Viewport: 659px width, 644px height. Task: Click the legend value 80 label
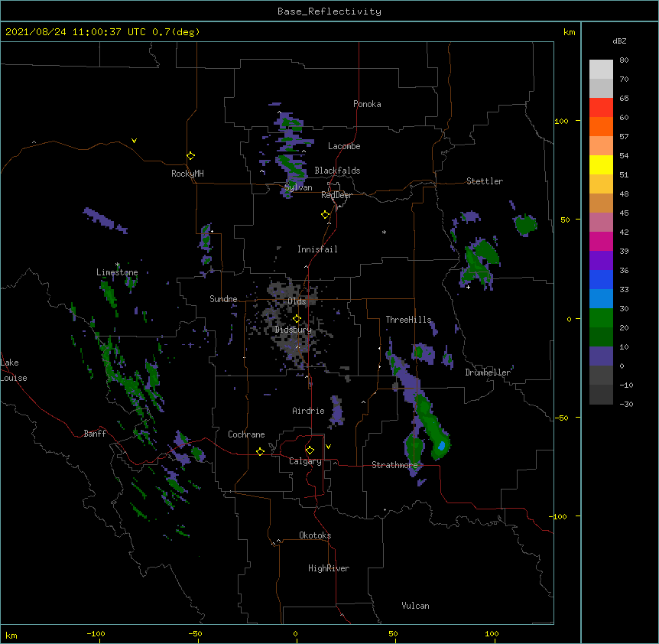[624, 60]
